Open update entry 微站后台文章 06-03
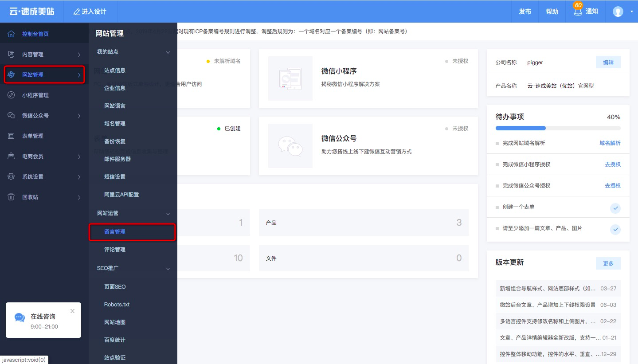The image size is (638, 364). [x=558, y=305]
